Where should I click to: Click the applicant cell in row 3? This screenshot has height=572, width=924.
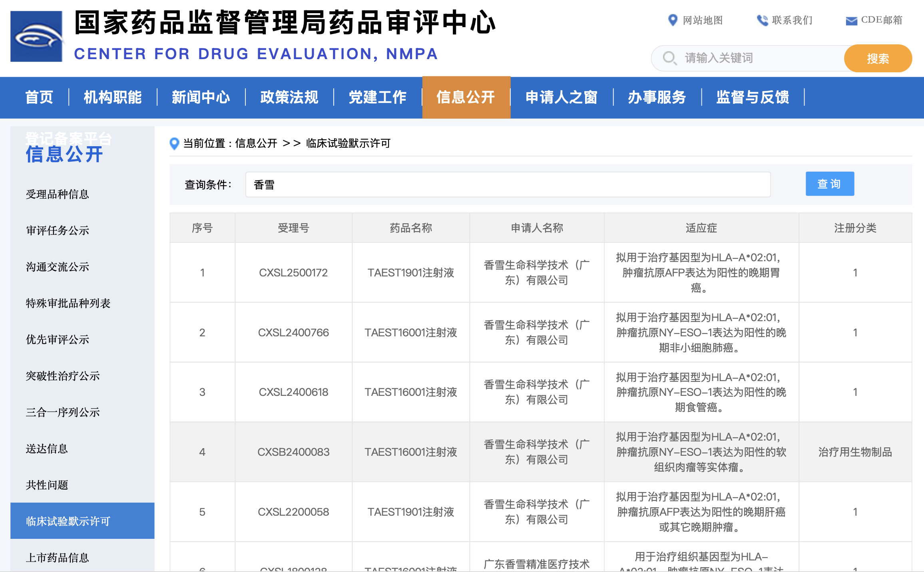pos(537,392)
